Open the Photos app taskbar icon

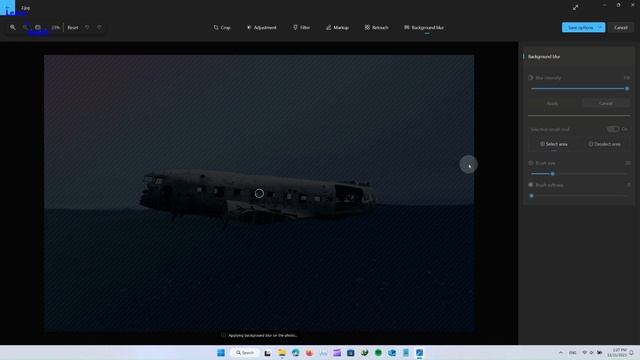pos(420,353)
